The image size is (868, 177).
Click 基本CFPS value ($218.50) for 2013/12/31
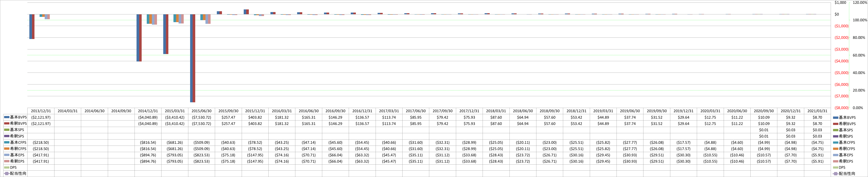(x=41, y=143)
